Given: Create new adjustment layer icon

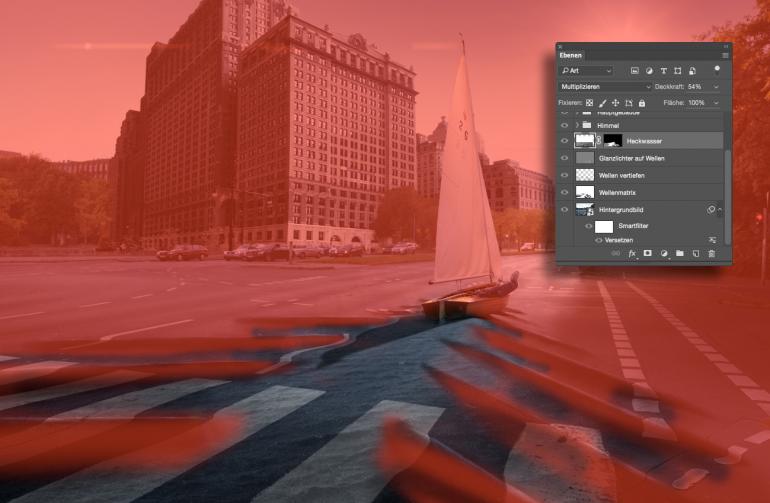Looking at the screenshot, I should tap(664, 253).
